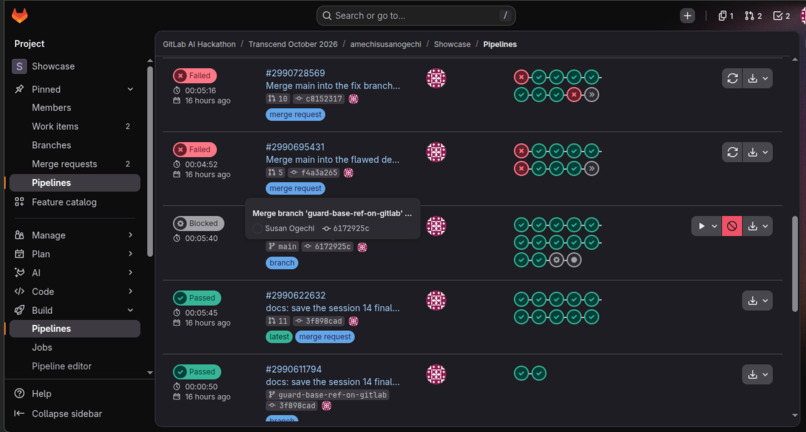Open pipeline #2990622632 link
Viewport: 806px width, 432px height.
point(295,295)
